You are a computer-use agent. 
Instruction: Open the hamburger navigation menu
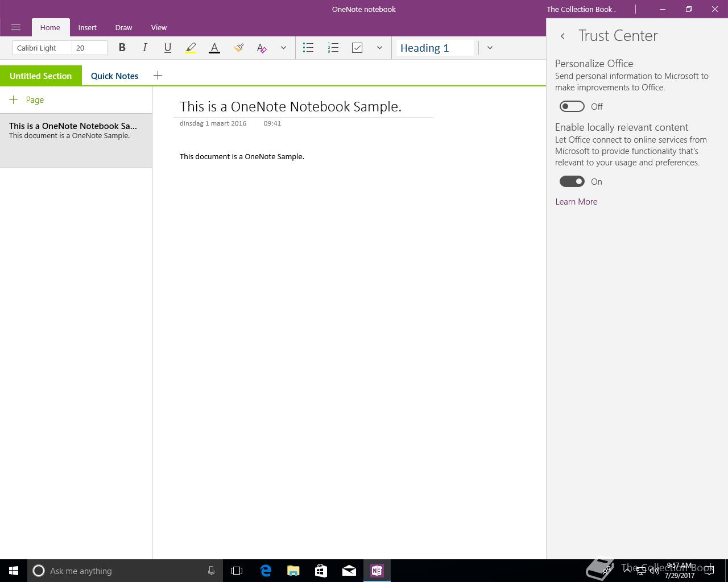[16, 27]
